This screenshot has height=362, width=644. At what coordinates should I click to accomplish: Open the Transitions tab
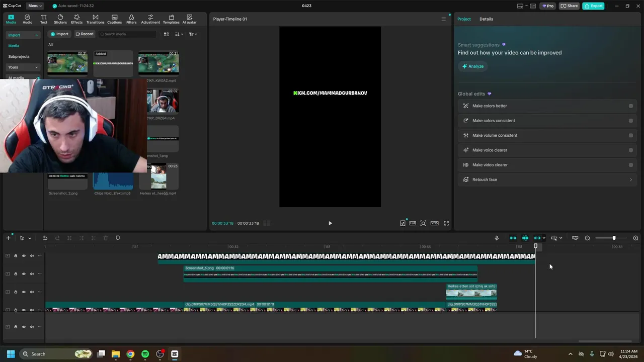pyautogui.click(x=95, y=19)
